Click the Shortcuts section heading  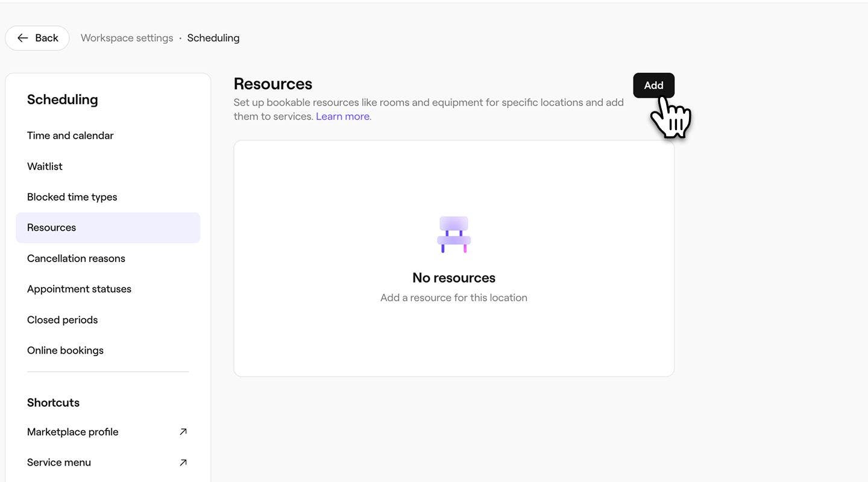(53, 402)
